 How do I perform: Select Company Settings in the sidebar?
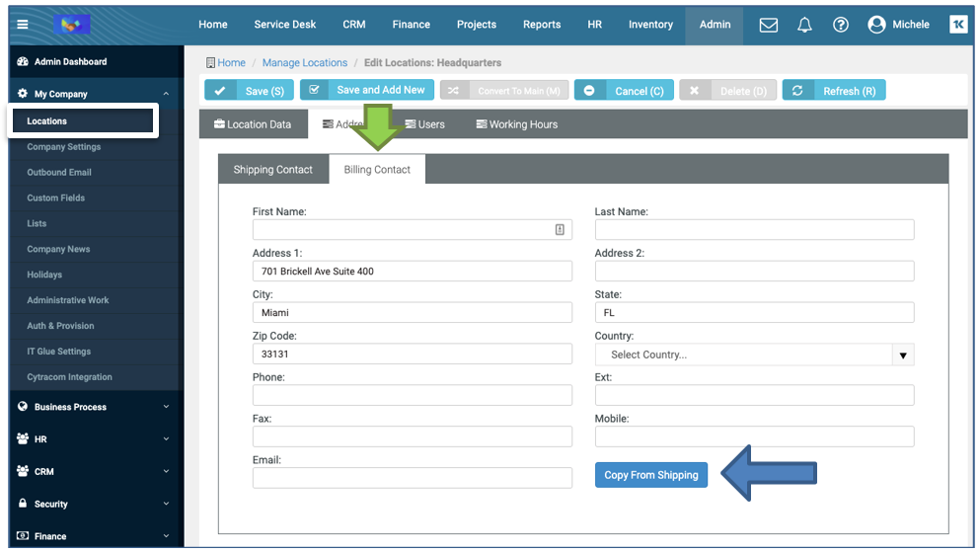[64, 147]
